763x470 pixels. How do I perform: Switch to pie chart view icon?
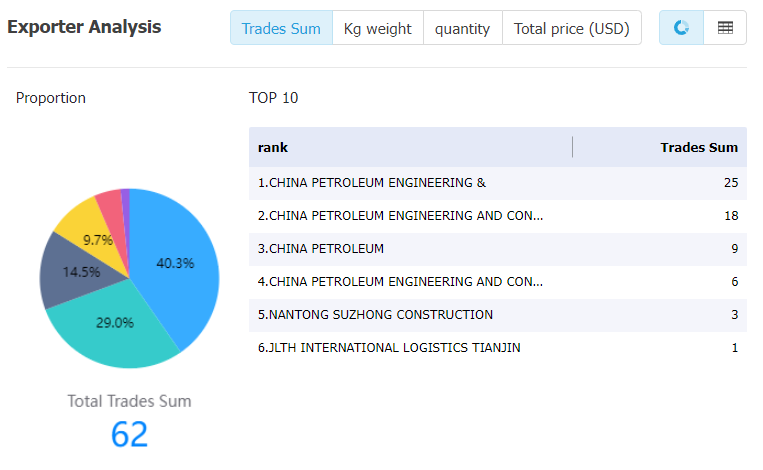pyautogui.click(x=681, y=28)
